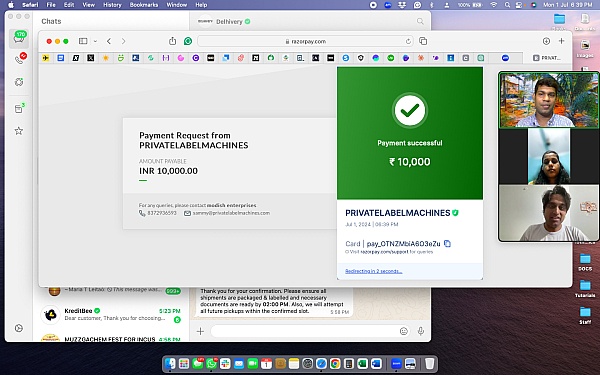This screenshot has height=375, width=600.
Task: Go forward in Safari history
Action: [123, 41]
